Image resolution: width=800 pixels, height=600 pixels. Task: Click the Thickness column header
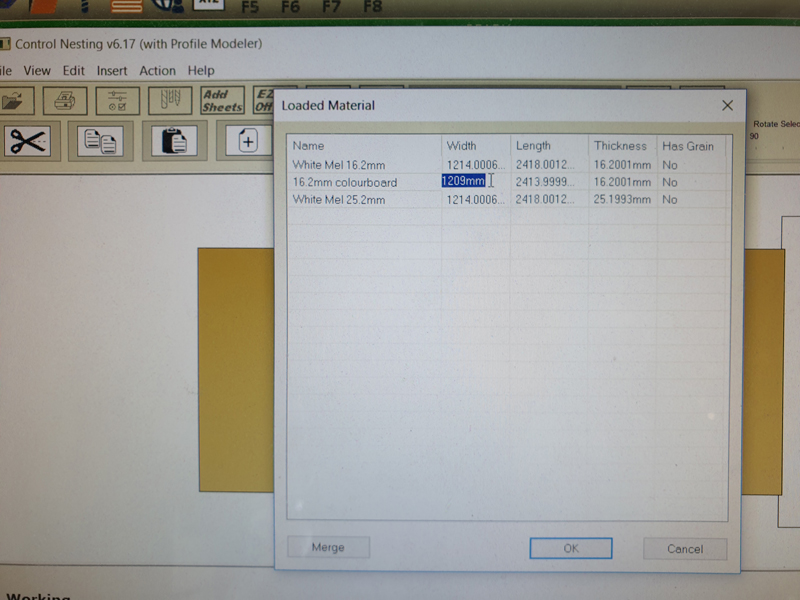point(620,146)
